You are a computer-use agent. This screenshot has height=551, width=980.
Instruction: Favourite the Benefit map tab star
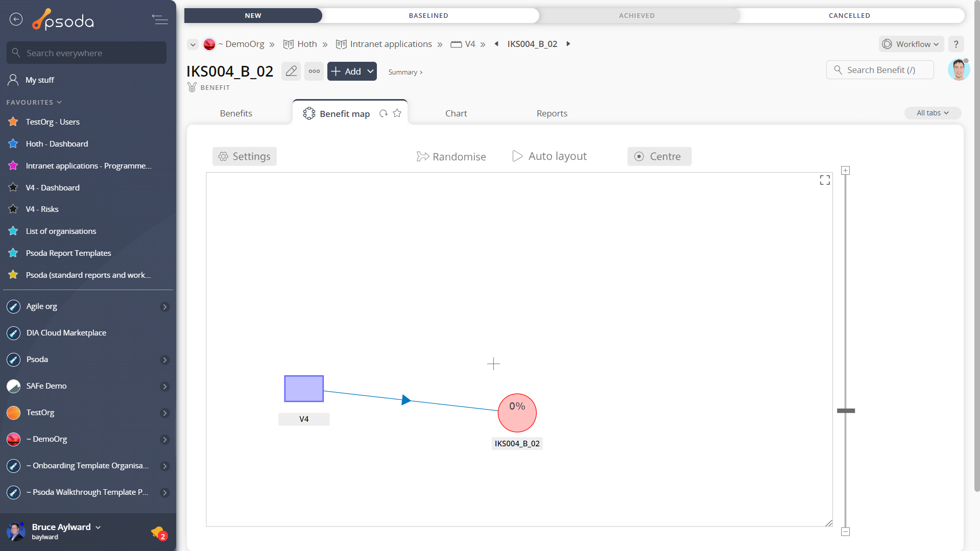coord(397,113)
